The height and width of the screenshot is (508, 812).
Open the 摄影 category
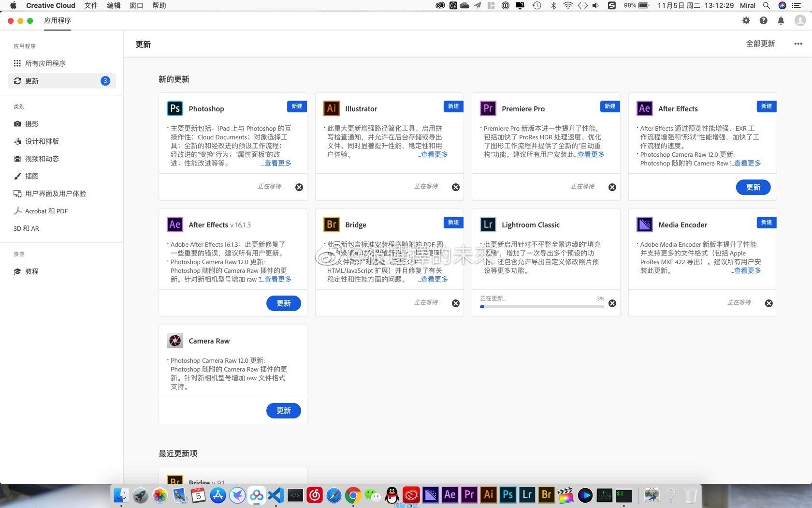tap(62, 124)
